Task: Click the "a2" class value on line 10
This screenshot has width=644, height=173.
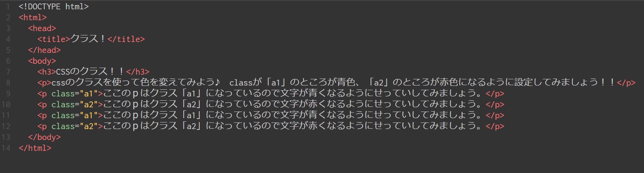Action: 88,105
